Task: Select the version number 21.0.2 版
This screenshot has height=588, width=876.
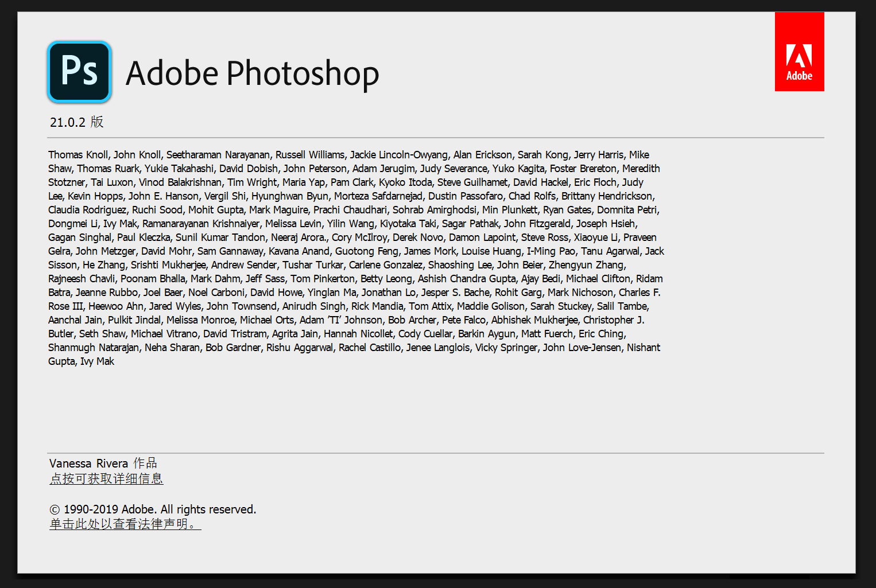Action: tap(75, 122)
